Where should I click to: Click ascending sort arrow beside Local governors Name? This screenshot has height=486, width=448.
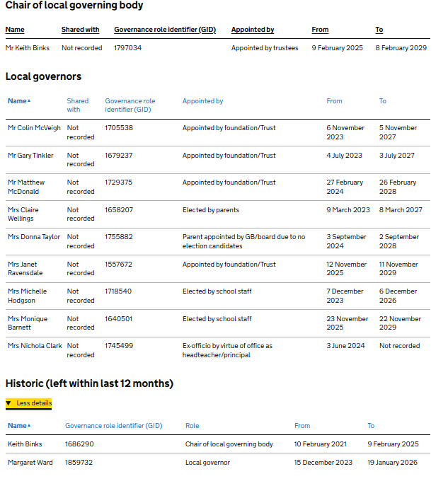(x=29, y=101)
